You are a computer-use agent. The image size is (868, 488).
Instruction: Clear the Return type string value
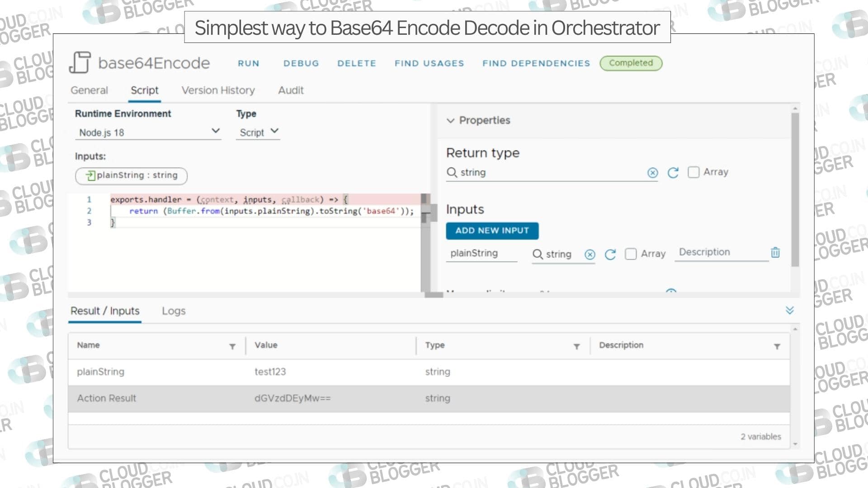point(652,173)
